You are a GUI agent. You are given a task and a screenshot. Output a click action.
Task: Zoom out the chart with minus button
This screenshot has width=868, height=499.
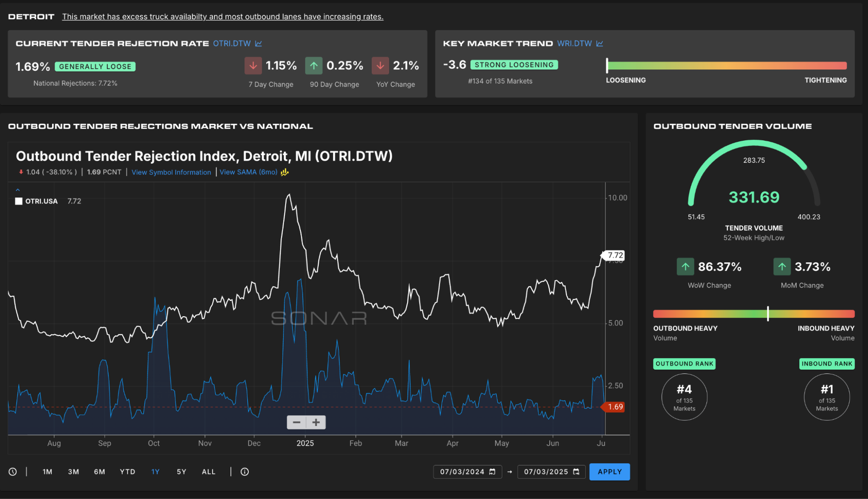coord(297,423)
